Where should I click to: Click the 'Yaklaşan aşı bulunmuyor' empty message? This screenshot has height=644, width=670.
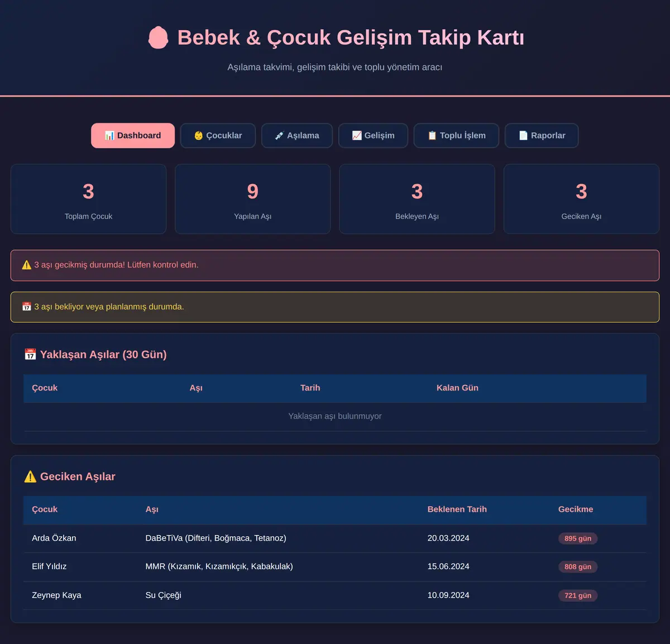pyautogui.click(x=335, y=416)
